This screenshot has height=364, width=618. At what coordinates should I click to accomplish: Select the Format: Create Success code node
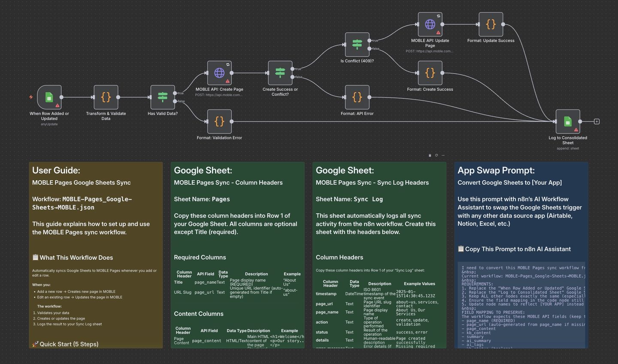click(430, 73)
